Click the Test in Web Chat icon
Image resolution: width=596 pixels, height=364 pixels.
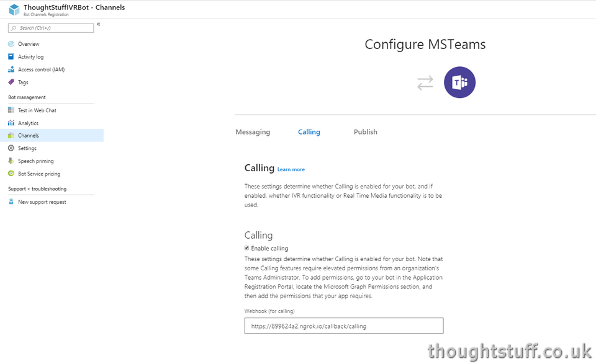click(11, 110)
